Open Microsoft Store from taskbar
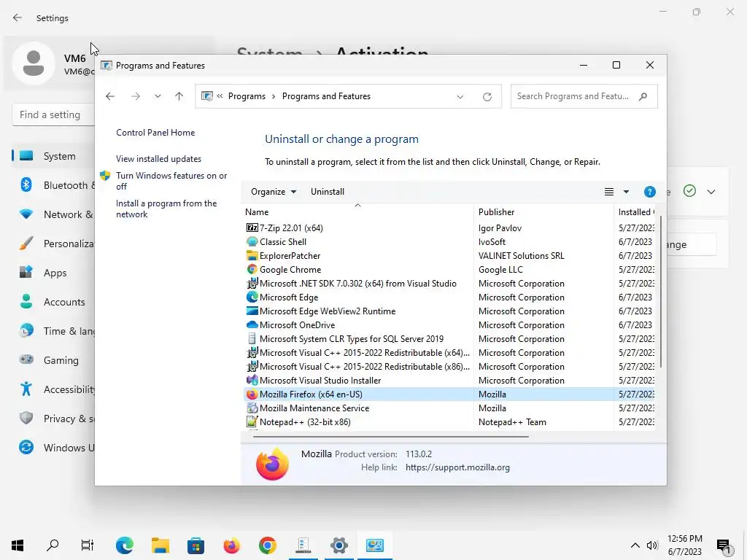747x560 pixels. [196, 545]
